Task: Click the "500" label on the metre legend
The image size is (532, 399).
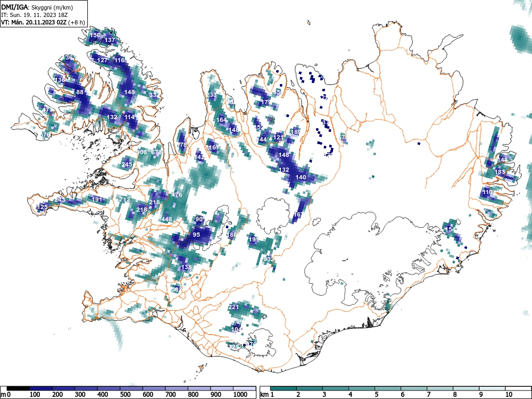Action: point(125,395)
